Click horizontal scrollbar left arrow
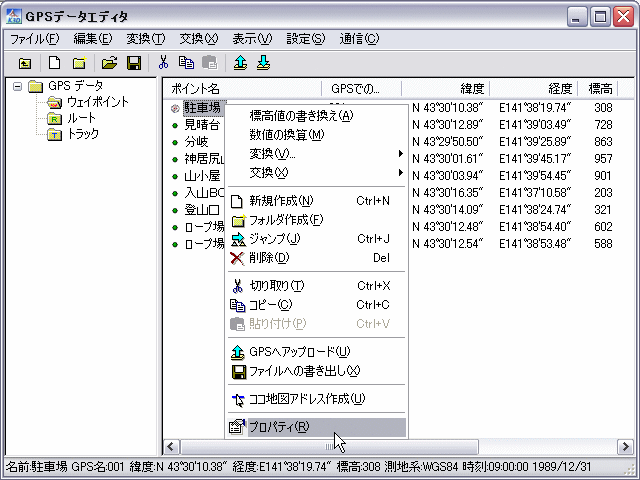 point(171,447)
